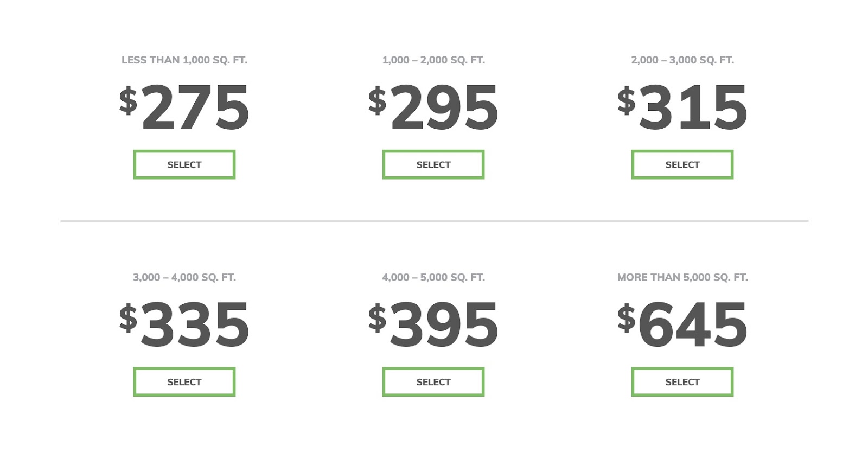Image resolution: width=868 pixels, height=452 pixels.
Task: Click the '1,000 – 2,000 sq. ft.' heading
Action: point(433,60)
